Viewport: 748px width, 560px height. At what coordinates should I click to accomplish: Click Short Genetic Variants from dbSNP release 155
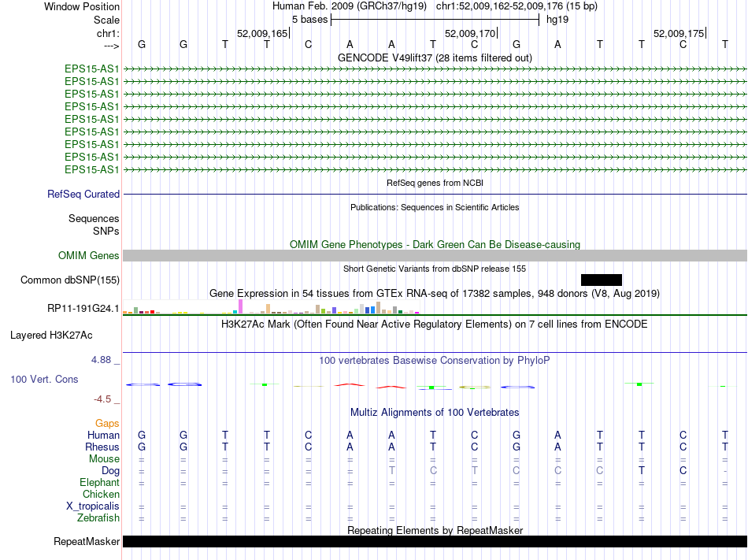[x=435, y=269]
